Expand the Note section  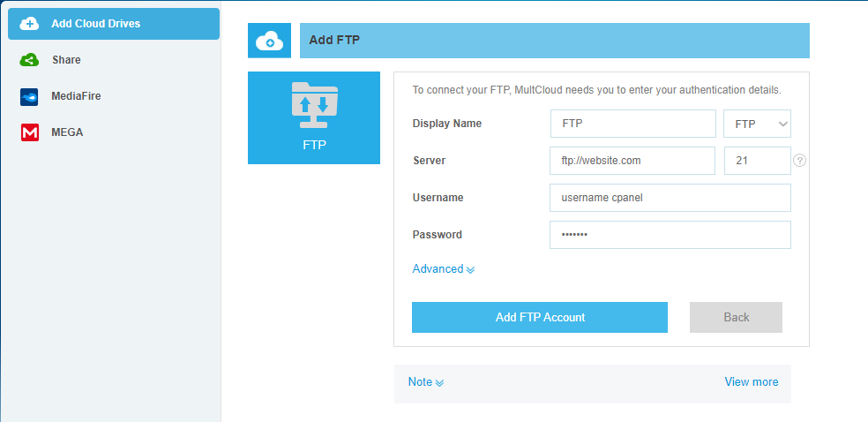425,382
